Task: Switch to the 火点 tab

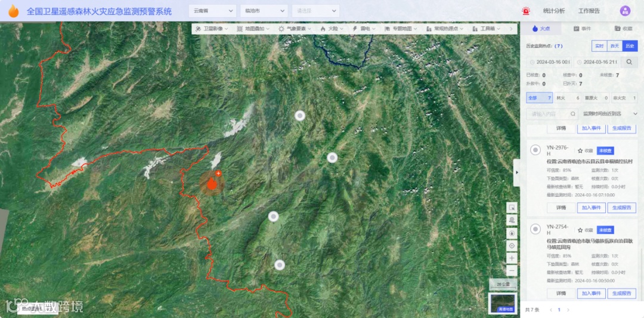Action: point(540,29)
